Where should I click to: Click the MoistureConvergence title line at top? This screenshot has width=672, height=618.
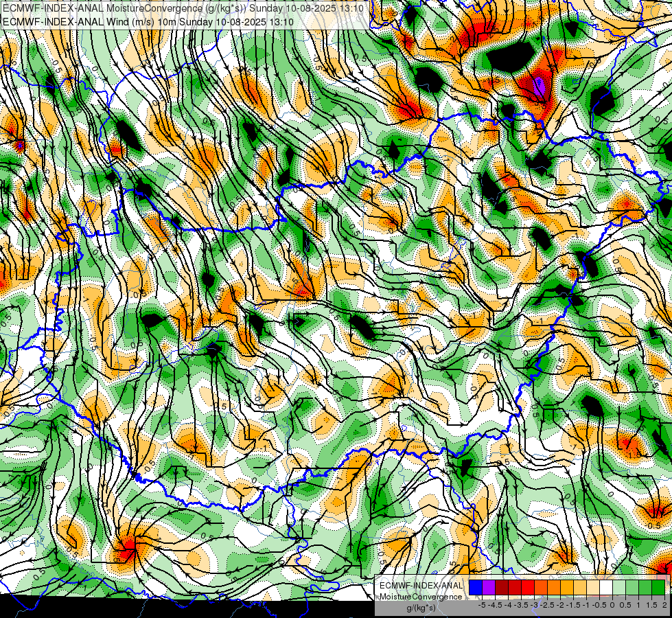[183, 8]
